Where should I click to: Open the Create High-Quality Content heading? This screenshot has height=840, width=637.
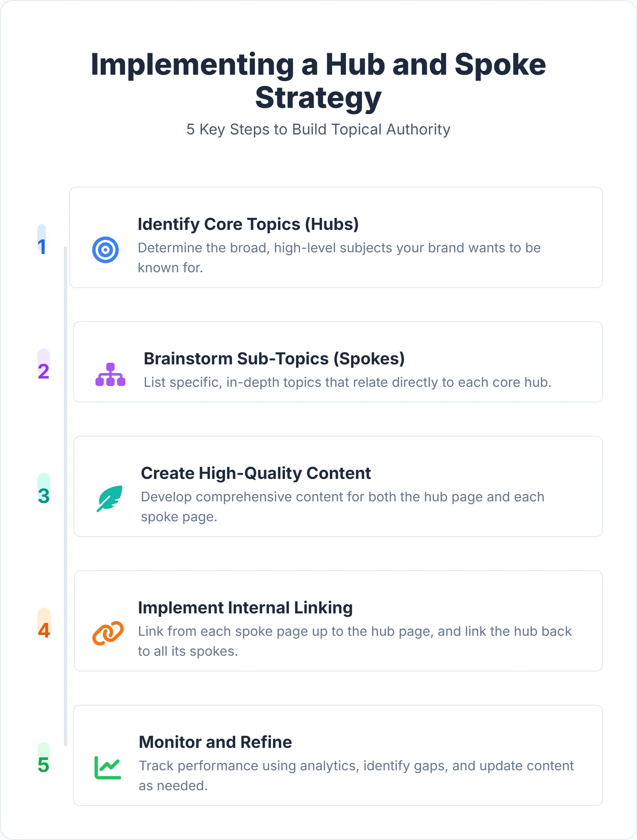pyautogui.click(x=256, y=474)
